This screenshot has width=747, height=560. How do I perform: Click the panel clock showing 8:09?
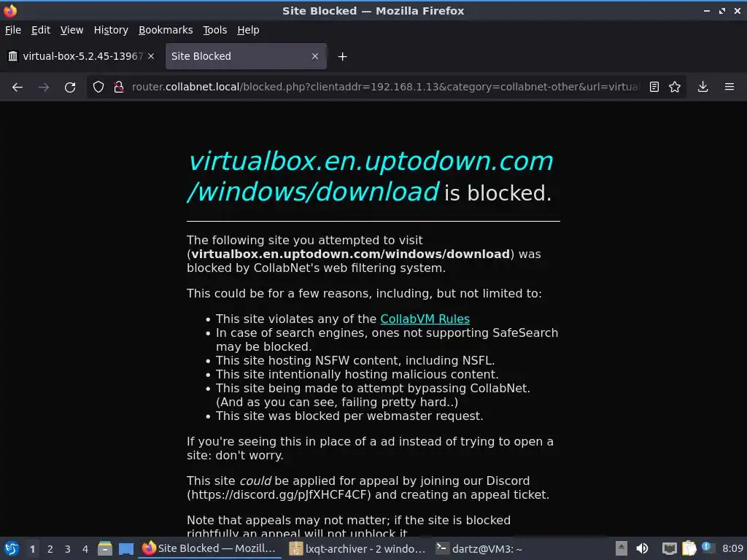732,548
